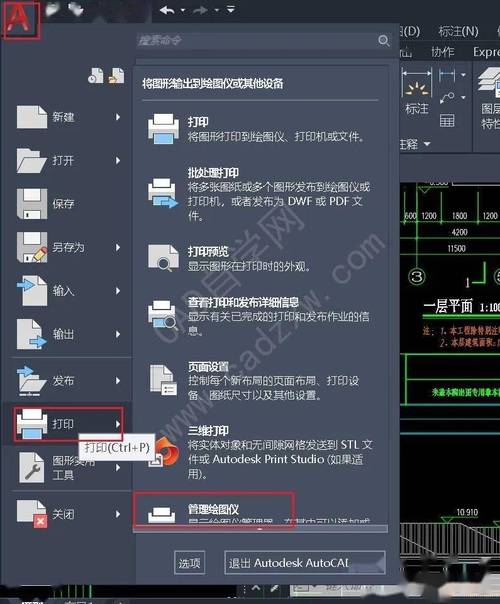This screenshot has height=604, width=500.
Task: Click the leader tool icon in ribbon
Action: 447,97
